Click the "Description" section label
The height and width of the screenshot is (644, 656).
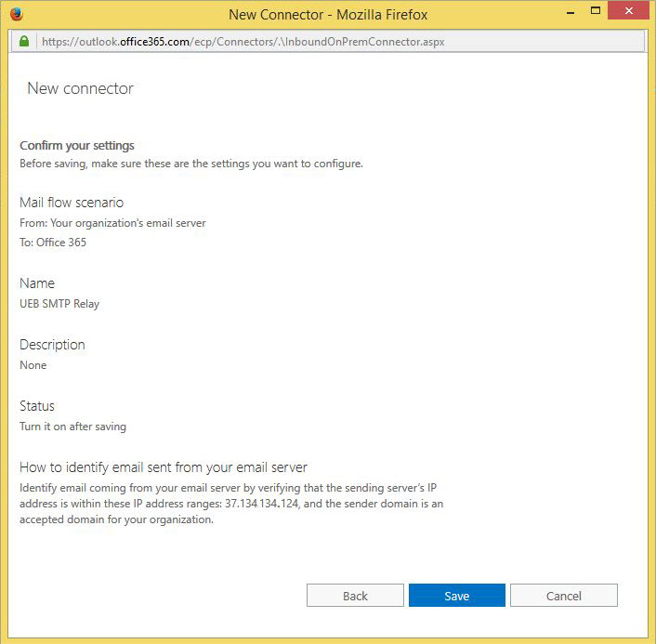coord(52,345)
